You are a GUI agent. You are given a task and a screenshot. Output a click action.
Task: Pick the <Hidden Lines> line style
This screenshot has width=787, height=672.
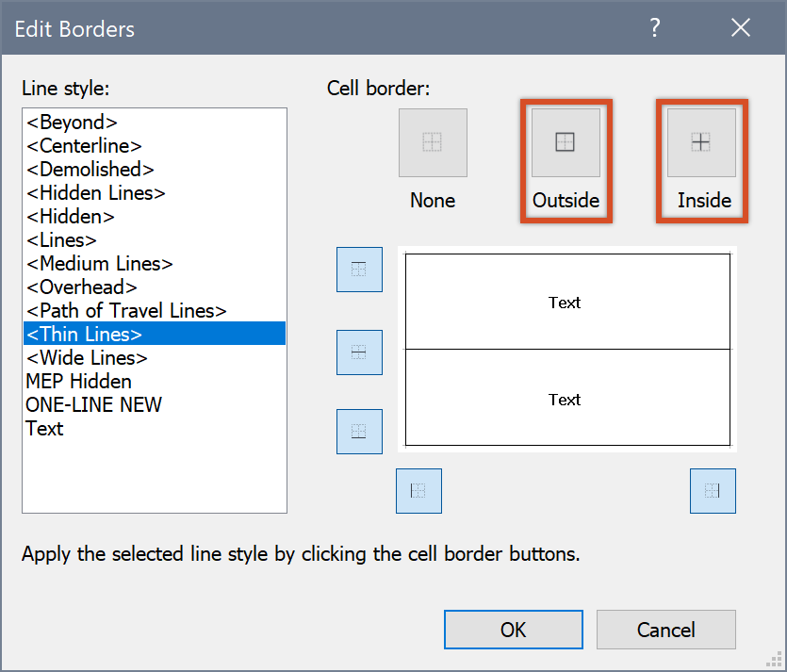tap(95, 192)
